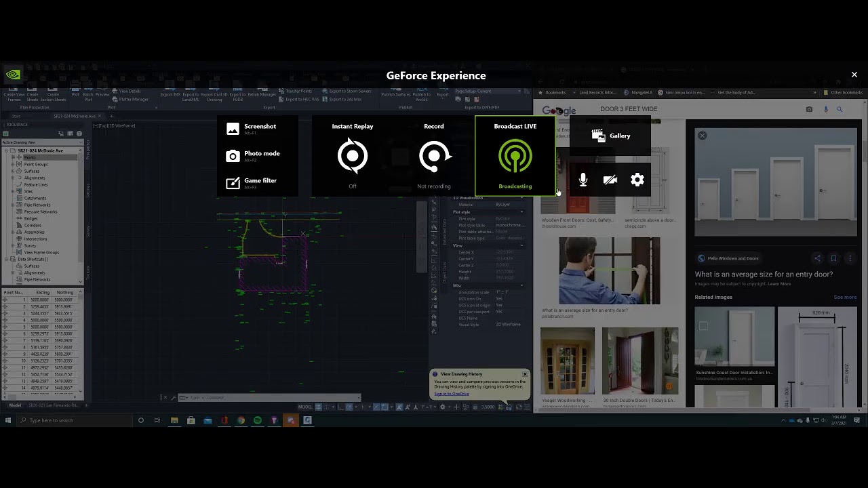Toggle the camera in GeForce overlay

point(610,180)
